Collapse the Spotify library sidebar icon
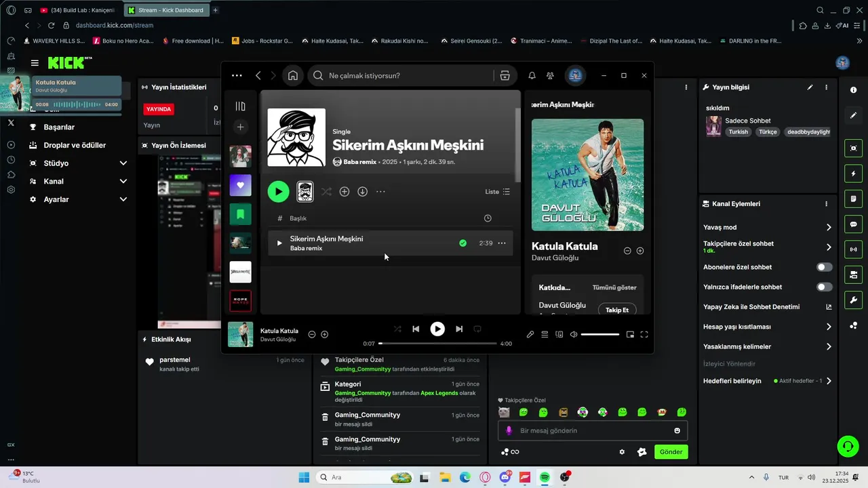Viewport: 868px width, 488px height. pos(240,106)
